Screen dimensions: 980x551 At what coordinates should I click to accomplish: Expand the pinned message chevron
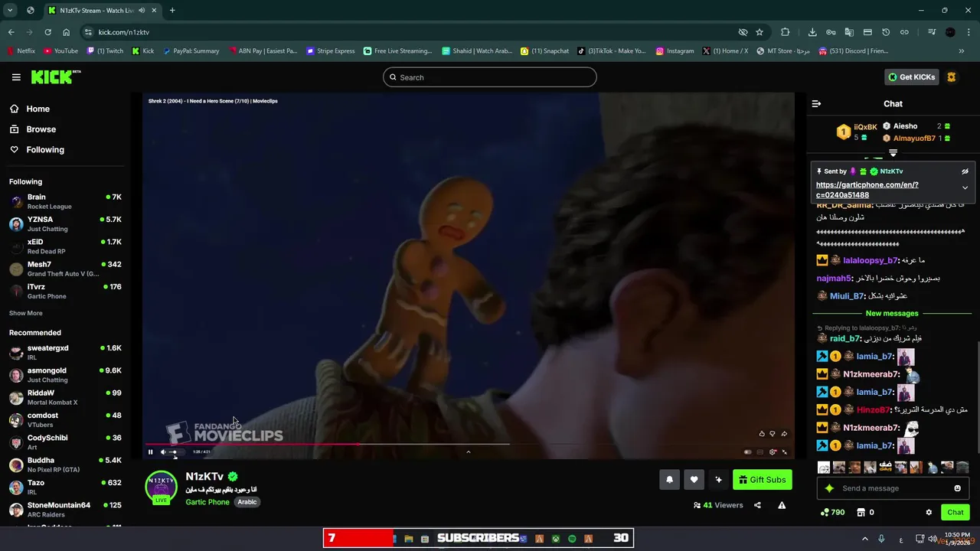[965, 187]
